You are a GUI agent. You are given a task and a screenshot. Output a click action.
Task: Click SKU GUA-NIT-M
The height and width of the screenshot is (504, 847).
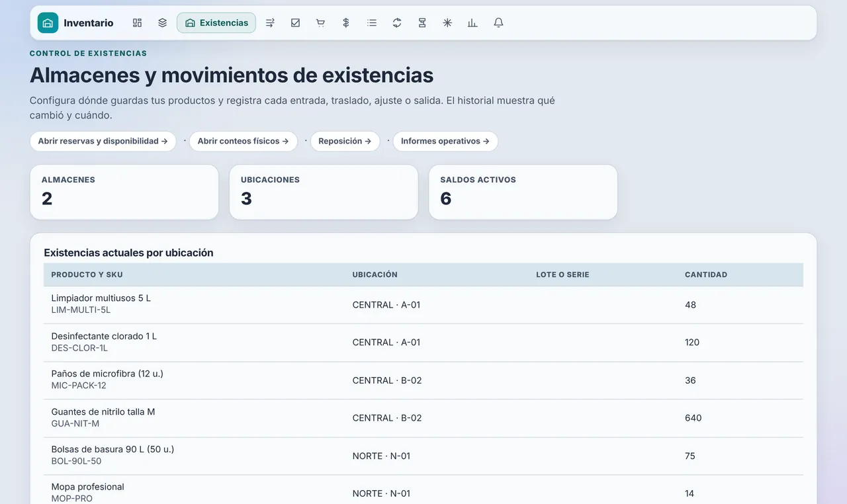click(x=75, y=423)
